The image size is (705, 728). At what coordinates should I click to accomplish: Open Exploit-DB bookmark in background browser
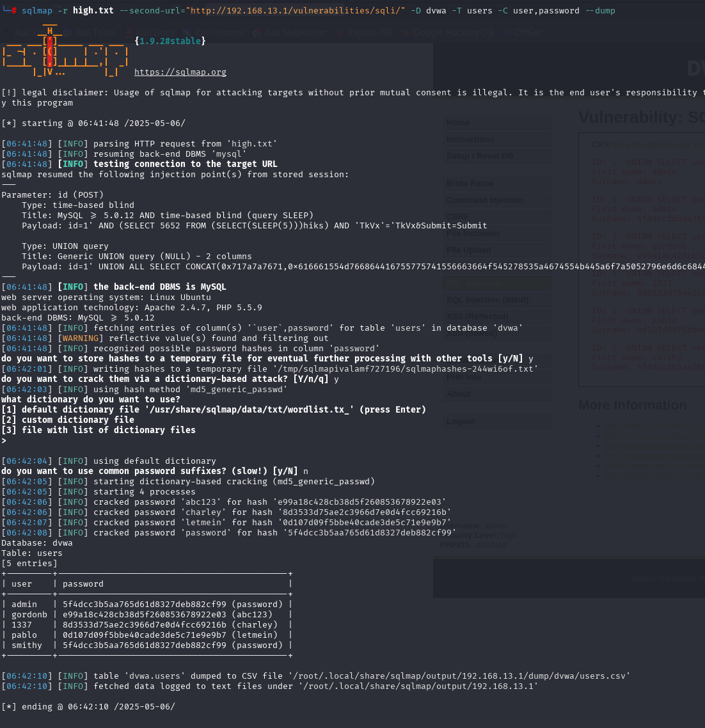click(x=365, y=33)
